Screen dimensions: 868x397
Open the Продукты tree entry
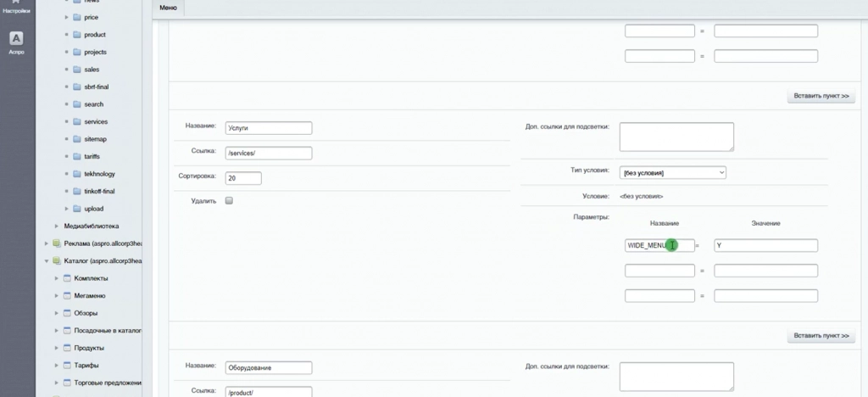(x=89, y=349)
